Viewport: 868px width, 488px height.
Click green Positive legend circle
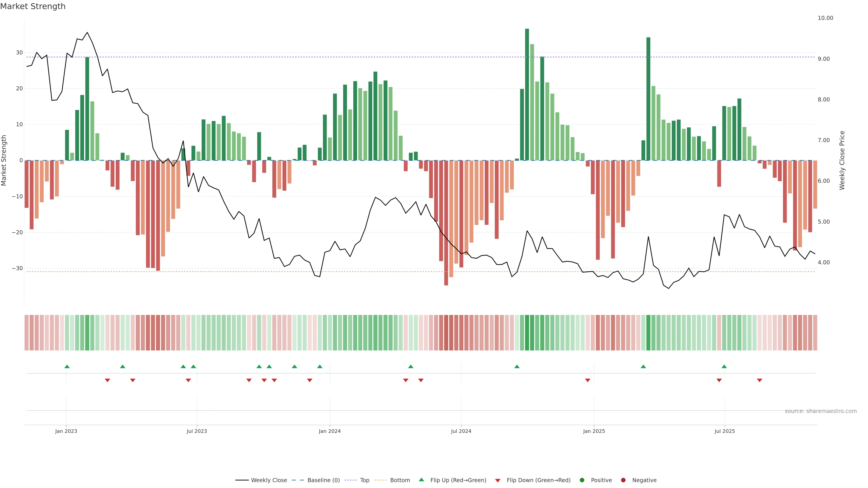click(x=582, y=480)
